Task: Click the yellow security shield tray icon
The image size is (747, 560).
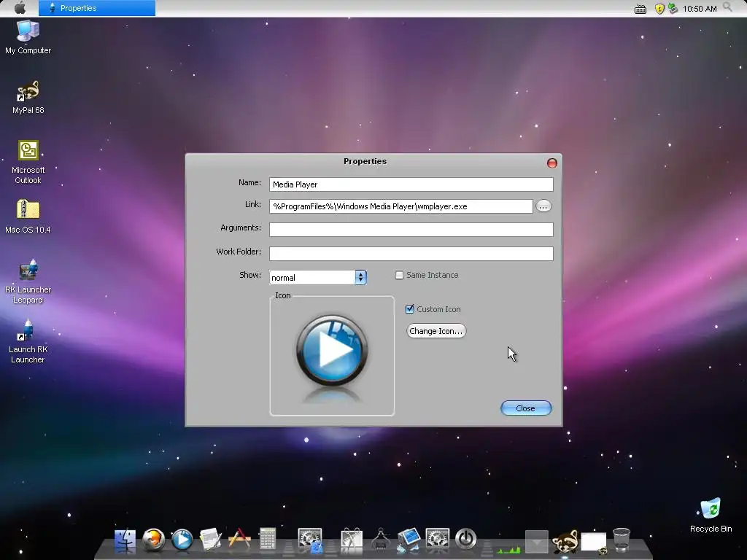Action: tap(659, 9)
